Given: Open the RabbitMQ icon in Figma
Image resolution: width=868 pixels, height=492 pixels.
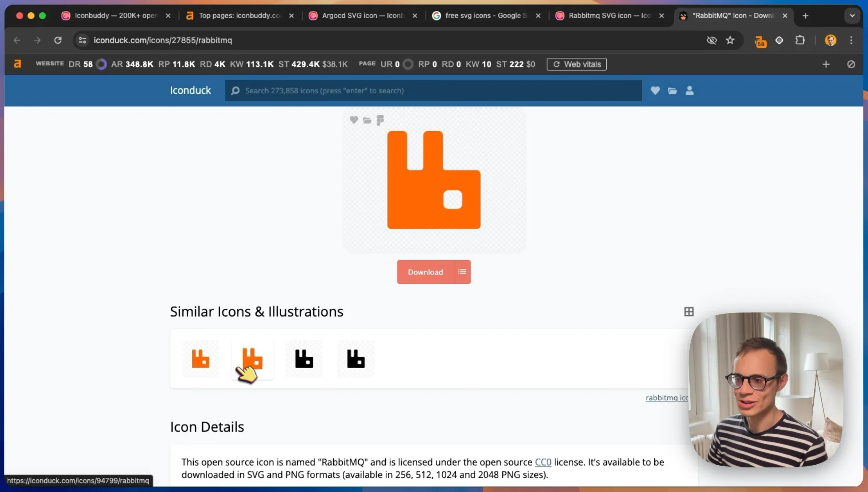Looking at the screenshot, I should coord(380,120).
